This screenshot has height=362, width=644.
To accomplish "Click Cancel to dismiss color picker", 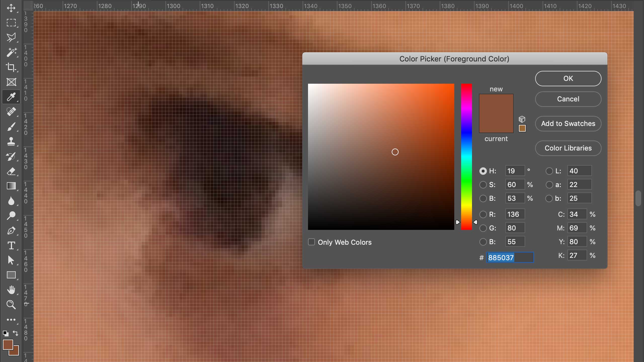I will point(568,99).
